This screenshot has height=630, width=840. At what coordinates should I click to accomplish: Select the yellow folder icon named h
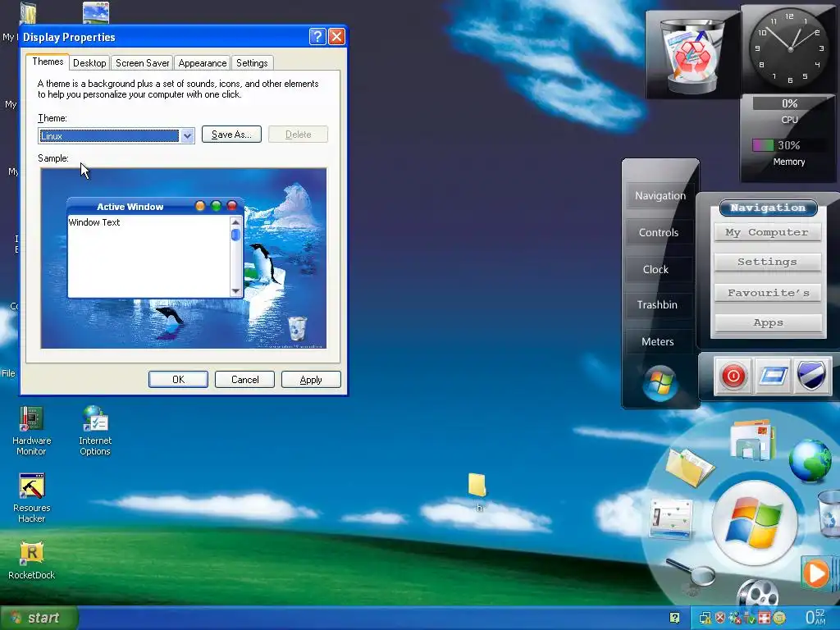[x=477, y=492]
